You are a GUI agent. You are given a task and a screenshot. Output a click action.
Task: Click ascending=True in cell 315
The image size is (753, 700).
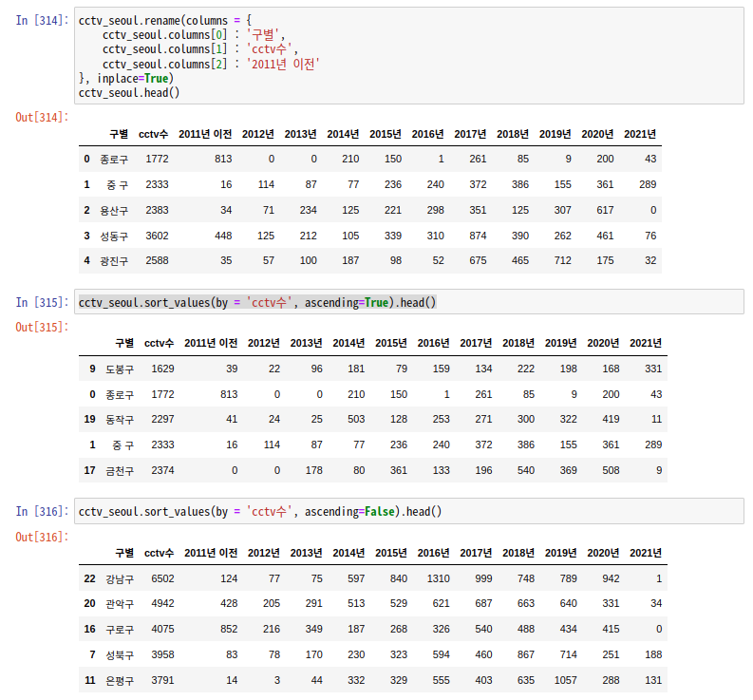[x=347, y=302]
